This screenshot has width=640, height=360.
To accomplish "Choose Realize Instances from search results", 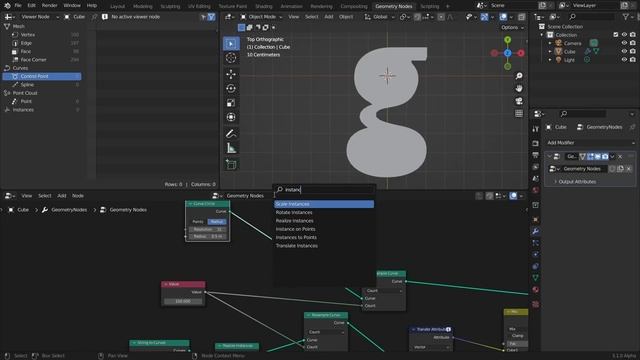I will click(324, 221).
